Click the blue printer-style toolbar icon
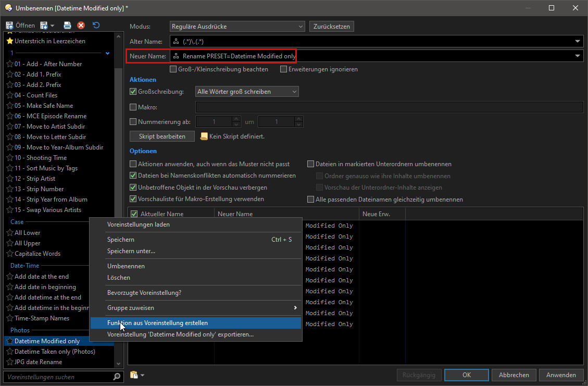Image resolution: width=588 pixels, height=386 pixels. pyautogui.click(x=68, y=25)
